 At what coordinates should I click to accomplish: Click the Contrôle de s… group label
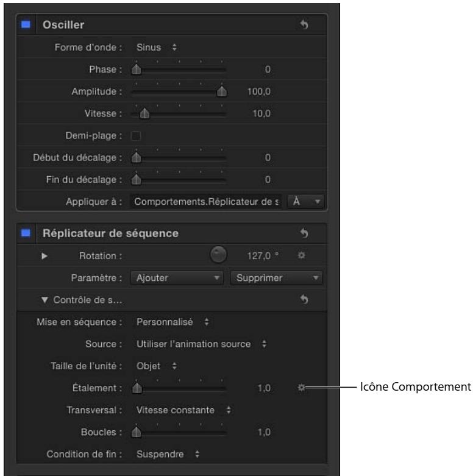click(x=88, y=300)
